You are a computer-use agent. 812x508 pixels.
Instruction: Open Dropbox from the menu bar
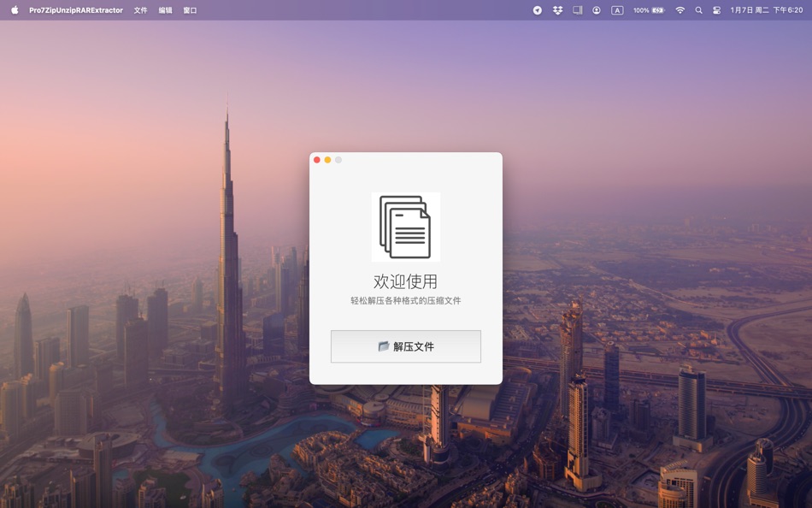556,10
